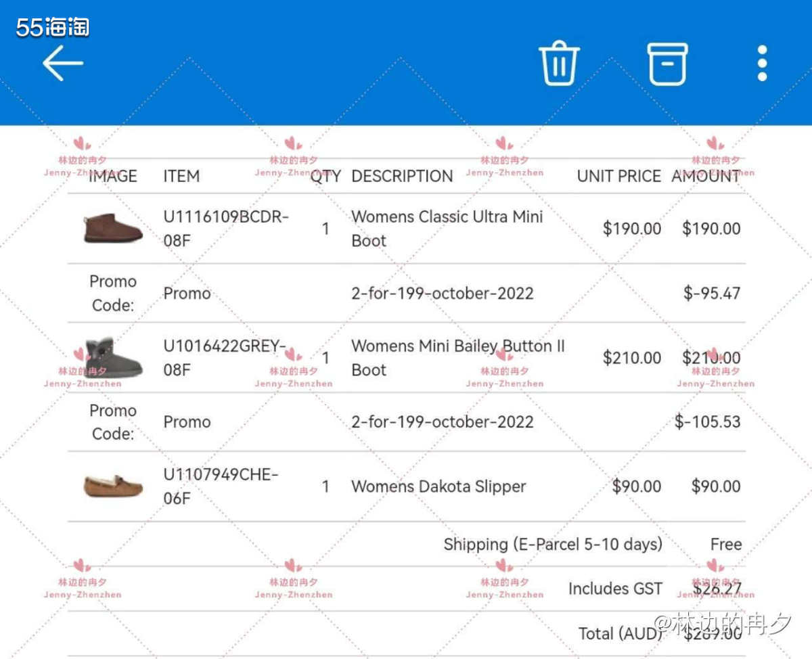Tap the Classic Ultra Mini Boot thumbnail
Image resolution: width=812 pixels, height=659 pixels.
point(113,229)
